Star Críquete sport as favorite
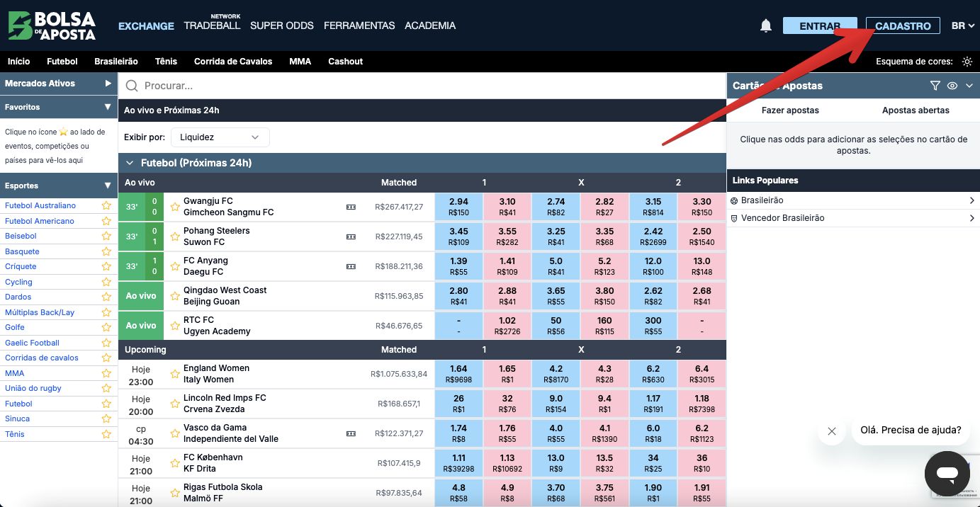 pos(106,266)
